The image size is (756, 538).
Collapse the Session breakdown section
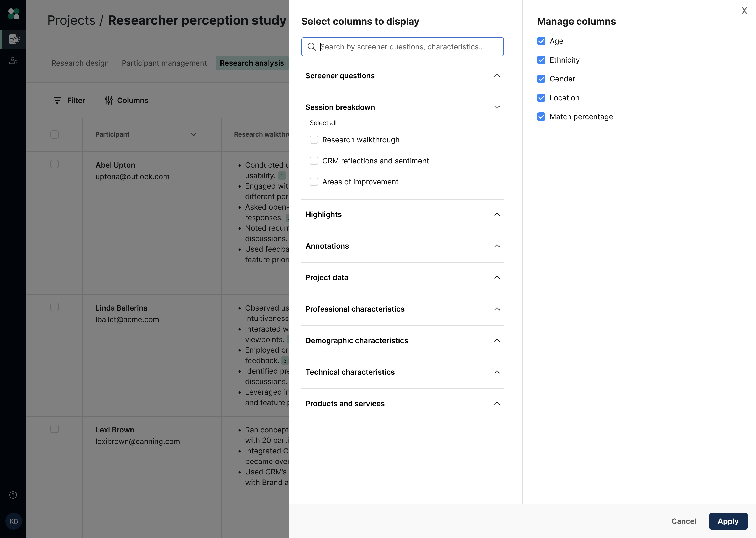click(496, 107)
